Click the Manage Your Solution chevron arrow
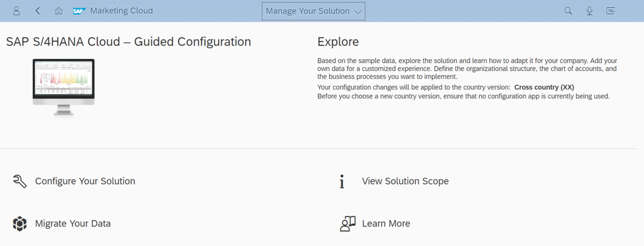 click(x=358, y=11)
